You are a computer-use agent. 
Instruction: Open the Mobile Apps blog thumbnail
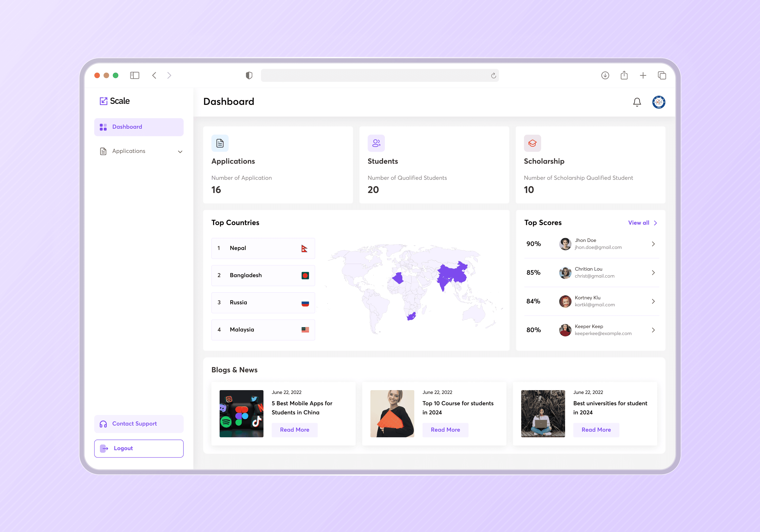(241, 413)
